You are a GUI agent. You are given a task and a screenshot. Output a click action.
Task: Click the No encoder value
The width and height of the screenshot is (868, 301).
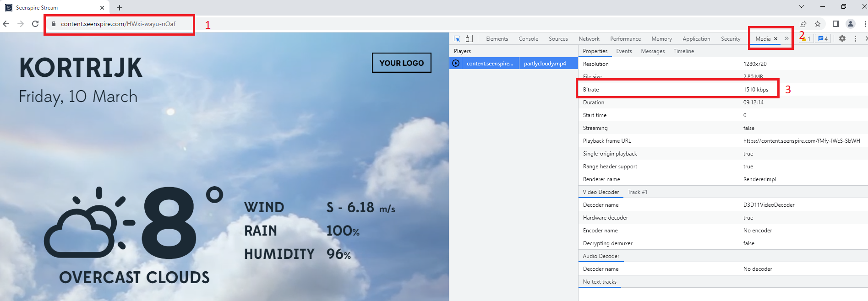[x=758, y=231]
